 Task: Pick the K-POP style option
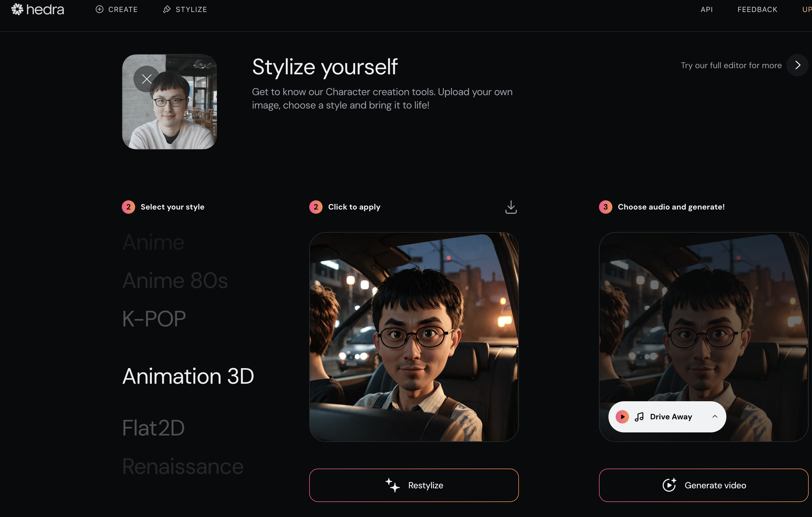click(154, 319)
